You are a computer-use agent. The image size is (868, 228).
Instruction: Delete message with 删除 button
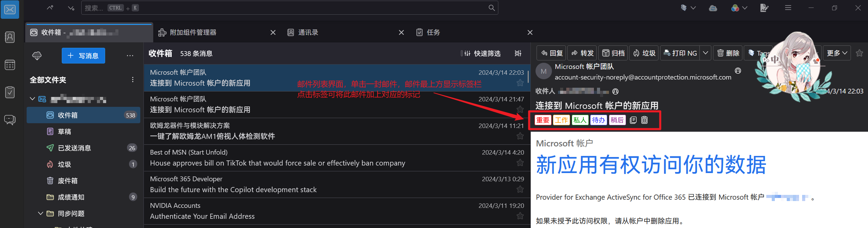728,53
